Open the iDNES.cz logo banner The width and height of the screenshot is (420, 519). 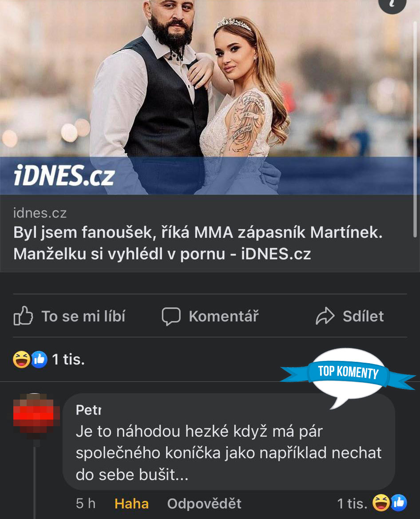tap(64, 175)
